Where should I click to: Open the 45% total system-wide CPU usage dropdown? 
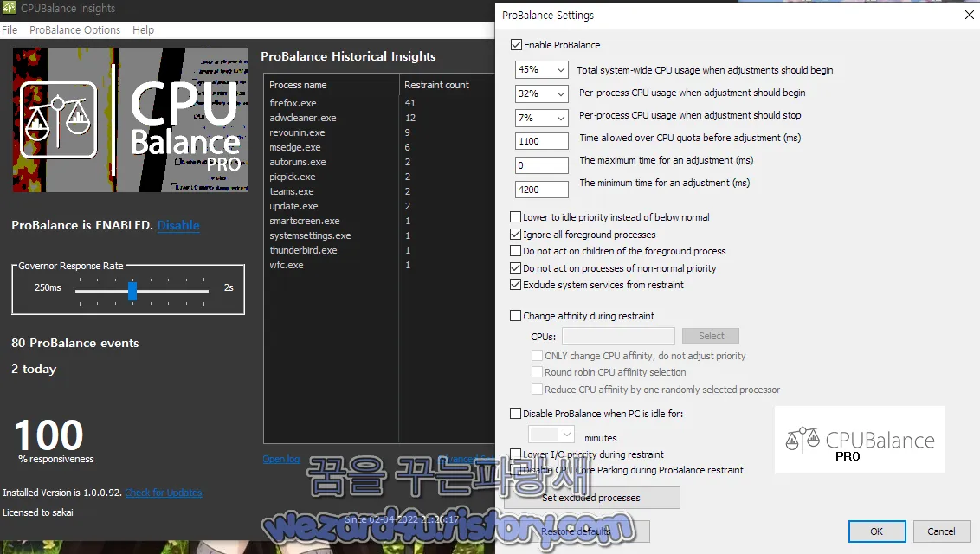click(x=542, y=70)
